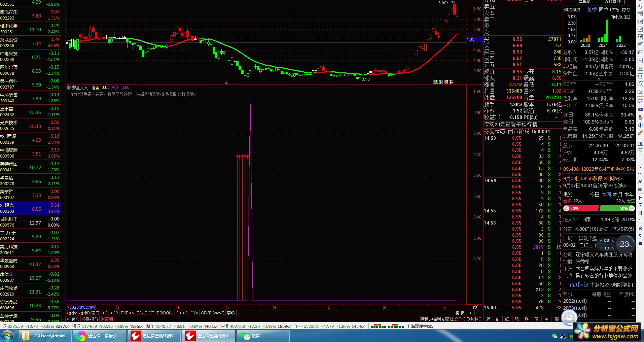Select the 今日 sentiment period
The width and height of the screenshot is (644, 342).
pos(595,195)
